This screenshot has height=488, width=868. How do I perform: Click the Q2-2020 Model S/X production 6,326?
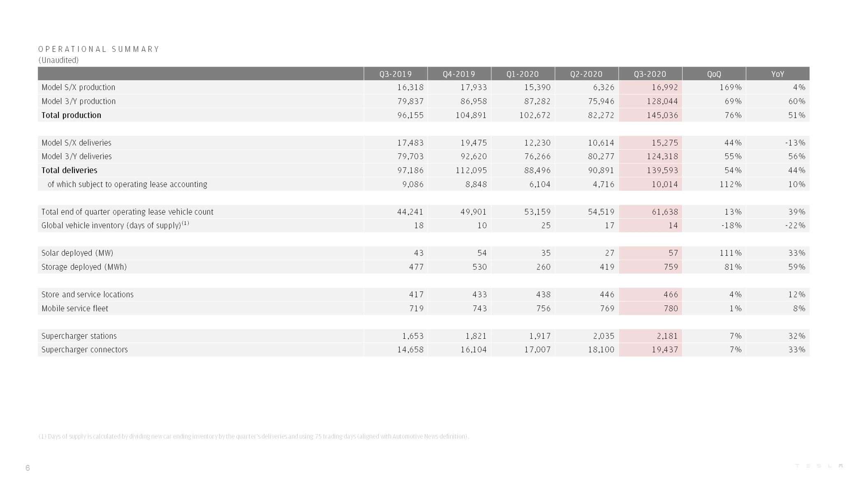(x=604, y=87)
